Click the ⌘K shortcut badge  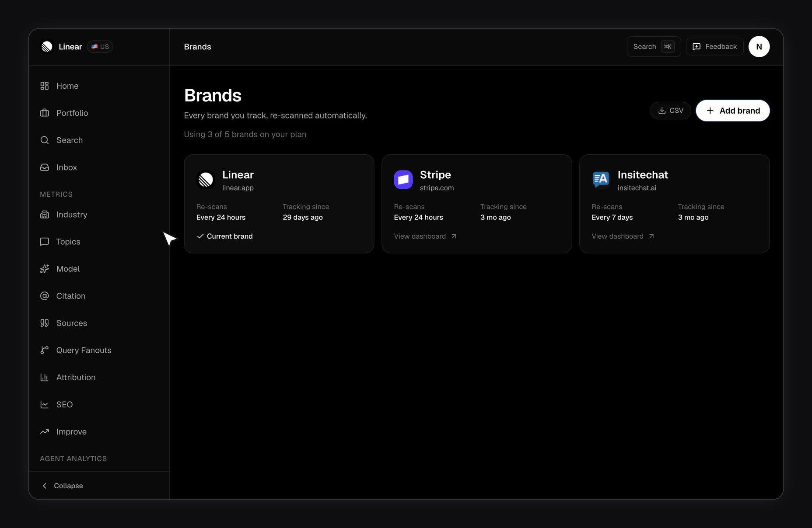pyautogui.click(x=668, y=47)
